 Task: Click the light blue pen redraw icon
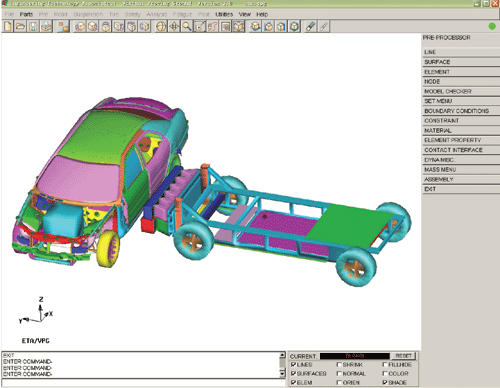324,26
